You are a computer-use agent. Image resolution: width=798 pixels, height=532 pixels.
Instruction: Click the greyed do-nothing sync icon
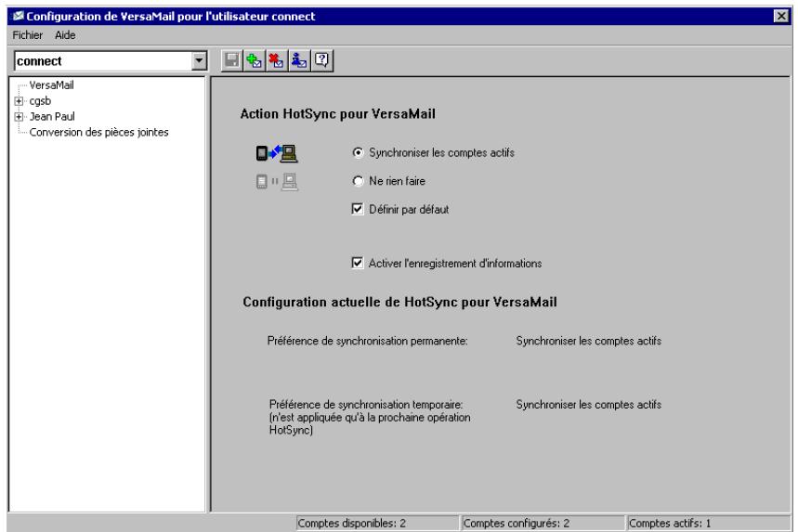[x=277, y=182]
